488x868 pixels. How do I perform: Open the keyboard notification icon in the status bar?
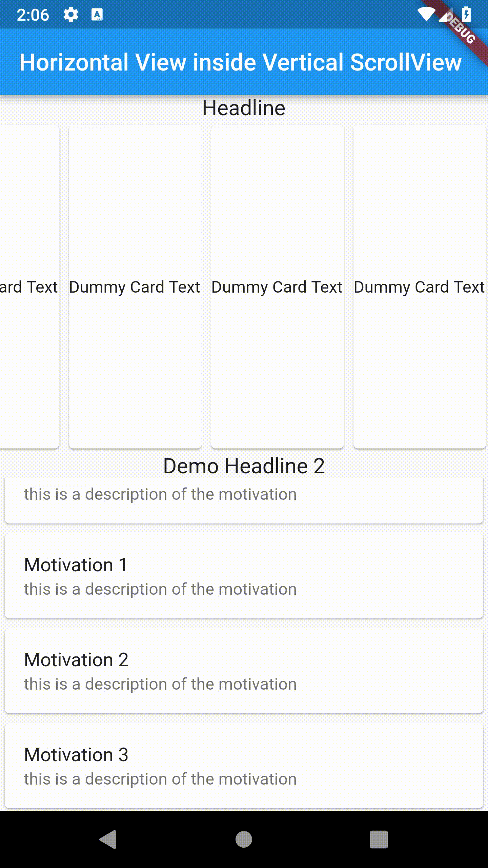(97, 14)
